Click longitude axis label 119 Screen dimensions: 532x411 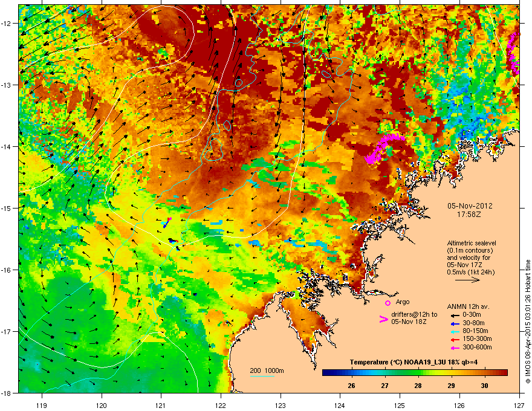click(42, 405)
